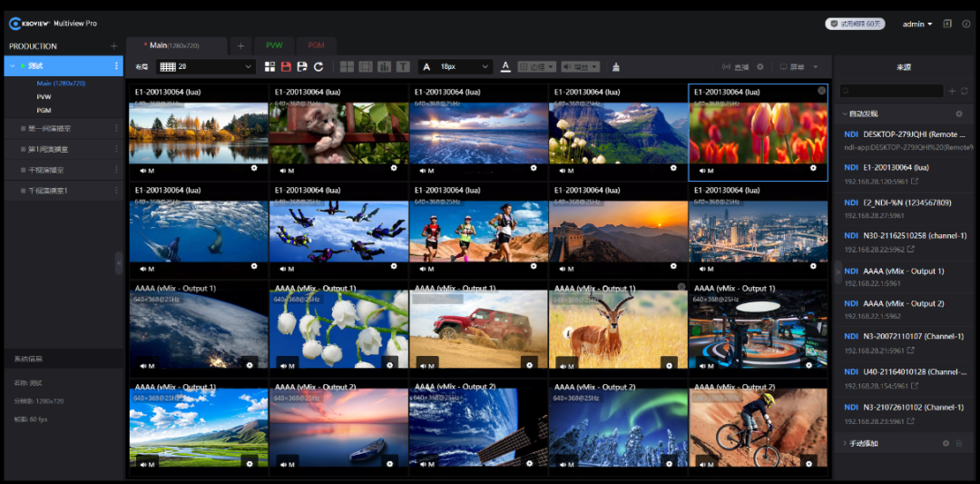
Task: Click the broom cleanup icon in the toolbar
Action: [616, 66]
